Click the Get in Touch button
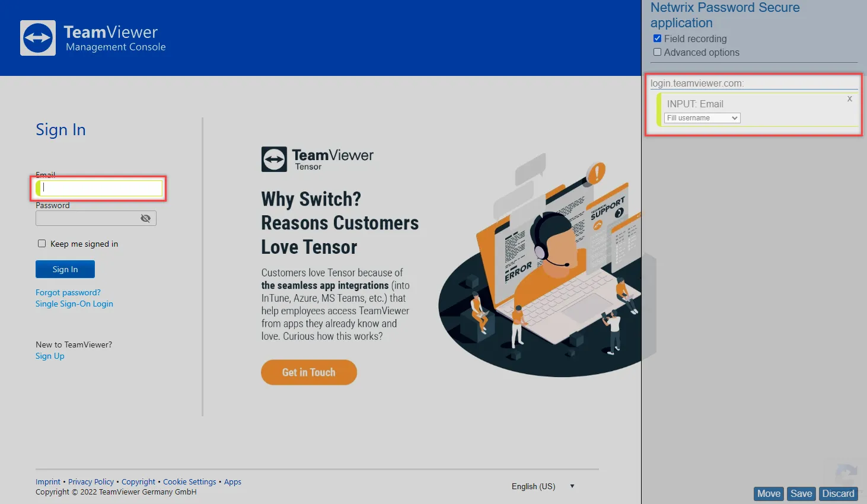Viewport: 867px width, 504px height. [x=309, y=372]
